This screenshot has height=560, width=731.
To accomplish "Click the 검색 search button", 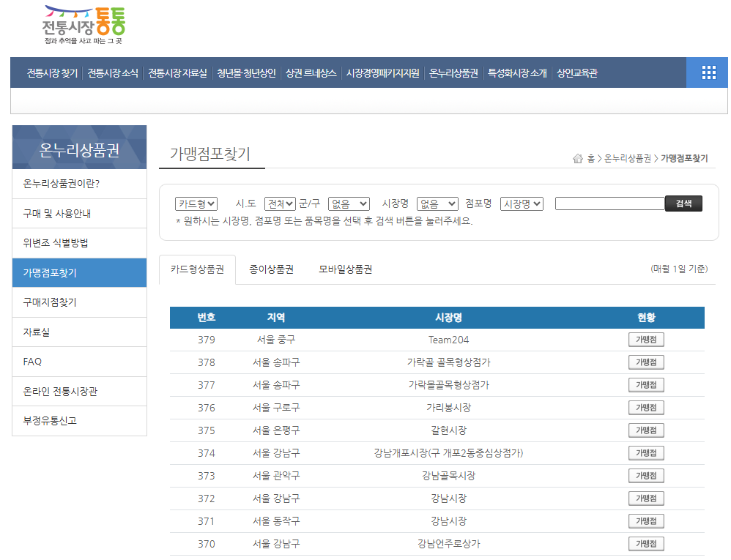I will coord(683,204).
